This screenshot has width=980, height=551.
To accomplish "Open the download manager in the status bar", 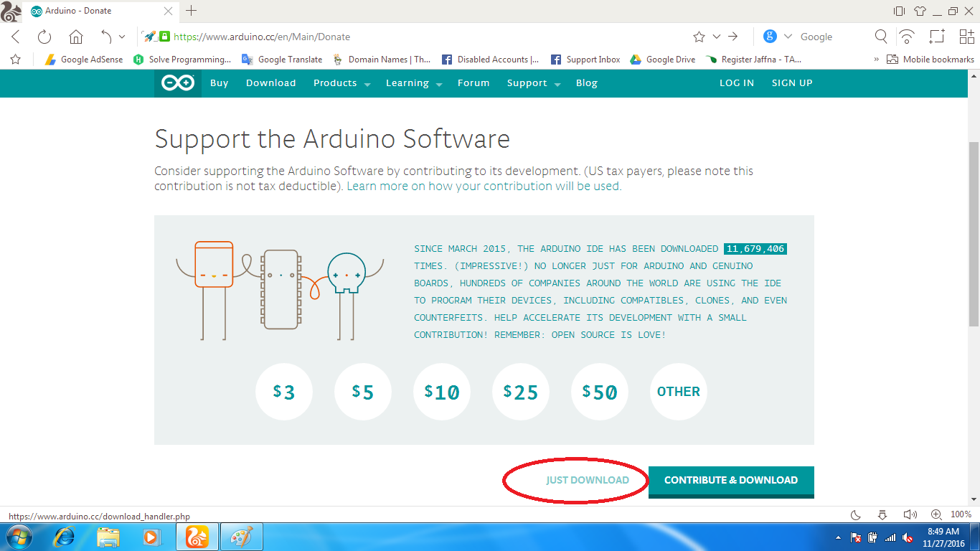I will pos(882,514).
